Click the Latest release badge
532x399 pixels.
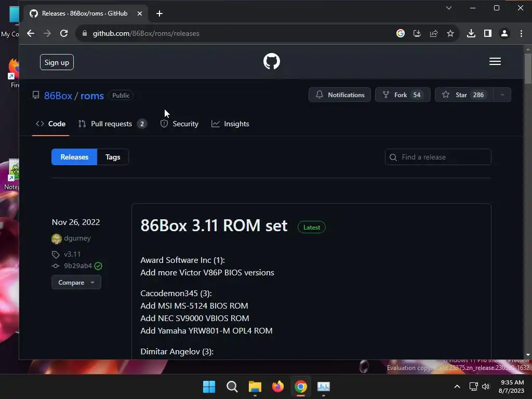point(312,228)
